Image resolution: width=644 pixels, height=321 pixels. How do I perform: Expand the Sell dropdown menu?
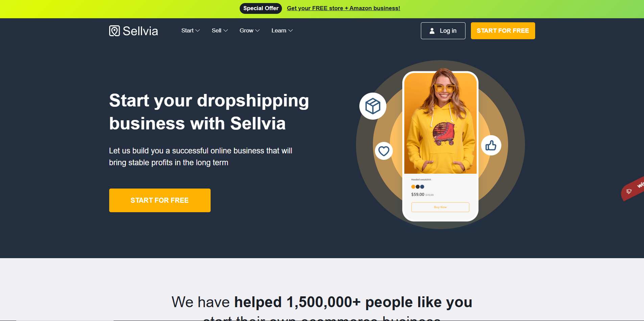pyautogui.click(x=220, y=30)
